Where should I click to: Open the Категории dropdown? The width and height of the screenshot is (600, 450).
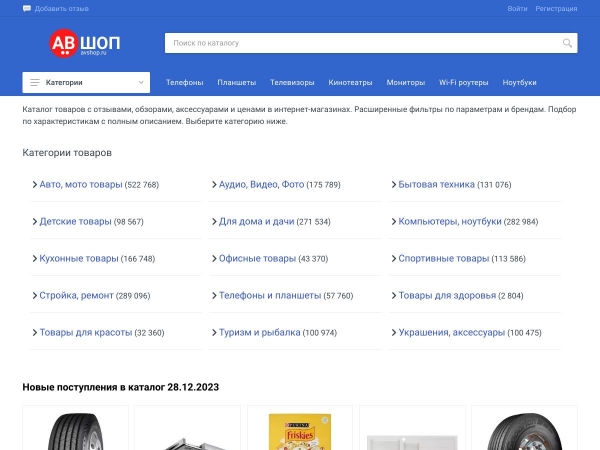(x=86, y=82)
